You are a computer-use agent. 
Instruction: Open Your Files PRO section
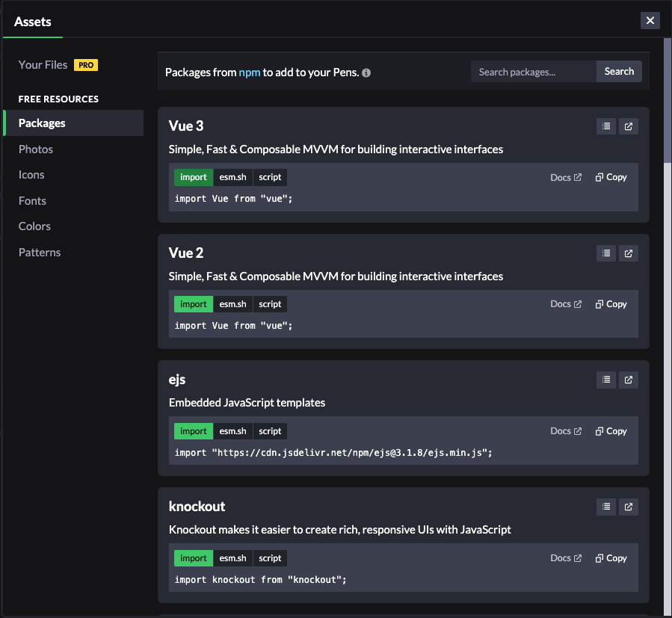click(x=58, y=65)
